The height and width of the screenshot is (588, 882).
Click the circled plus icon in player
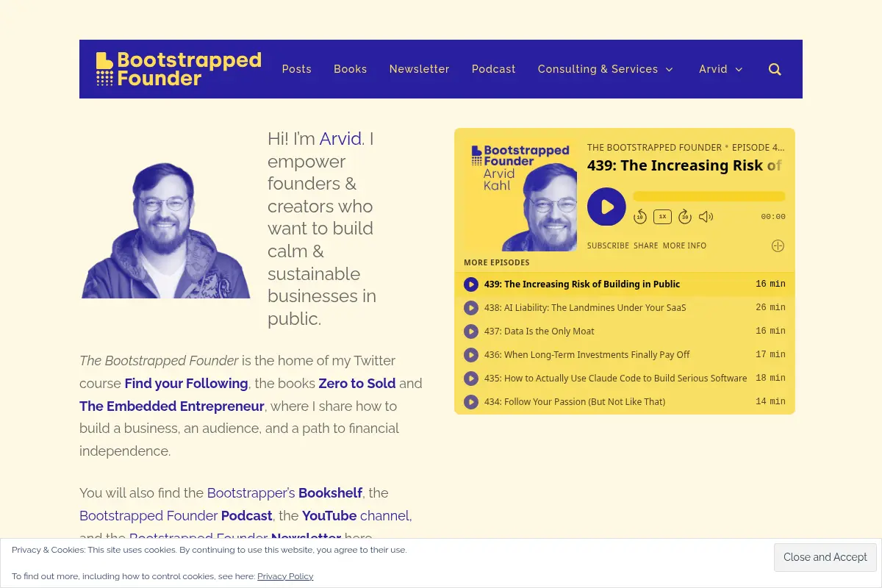(x=778, y=245)
